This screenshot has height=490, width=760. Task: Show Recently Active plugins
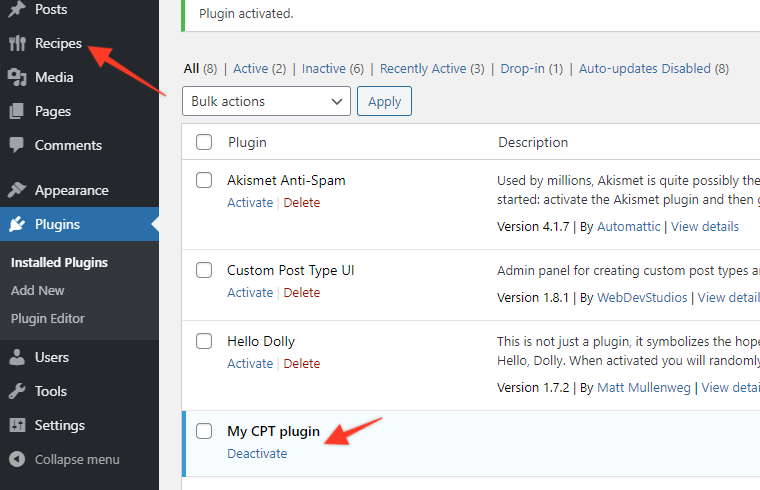point(432,69)
